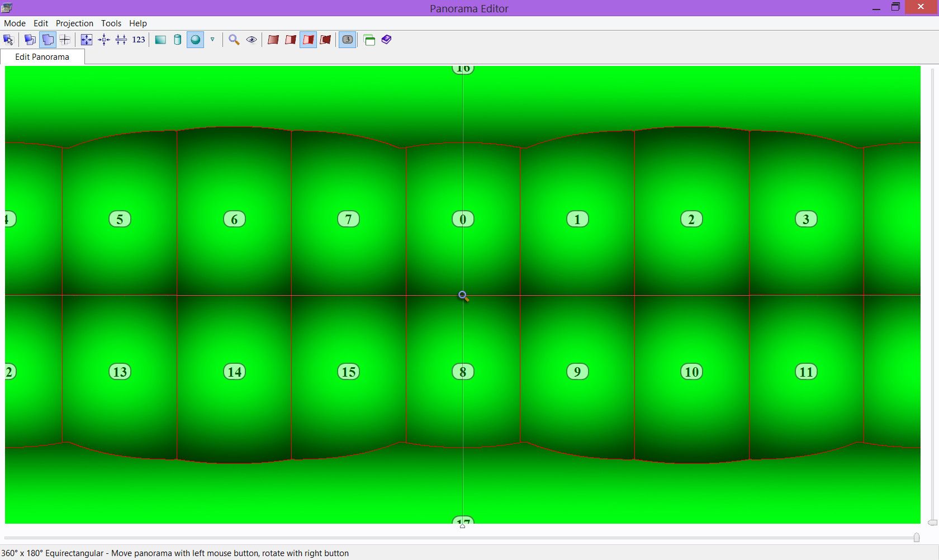
Task: Select image number 6 label
Action: [234, 219]
